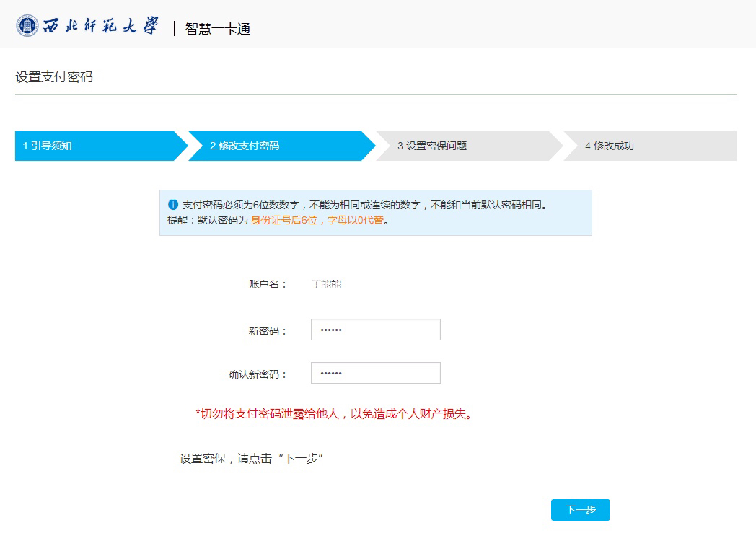
Task: Click the 确认新密码 field label
Action: tap(258, 374)
